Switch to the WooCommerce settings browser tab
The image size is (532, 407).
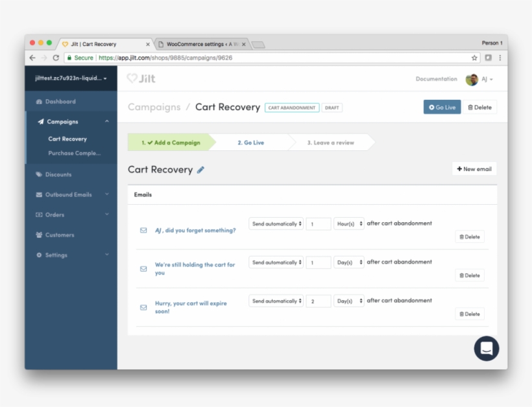195,44
